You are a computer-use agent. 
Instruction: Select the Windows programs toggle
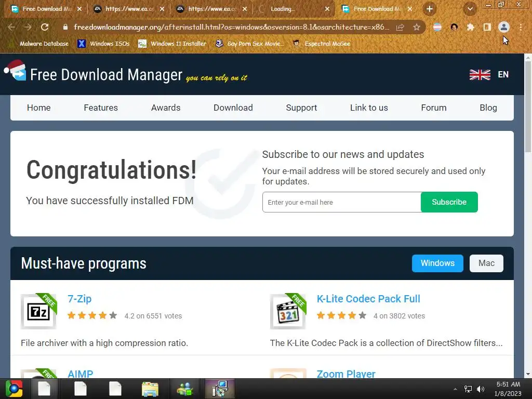tap(437, 263)
